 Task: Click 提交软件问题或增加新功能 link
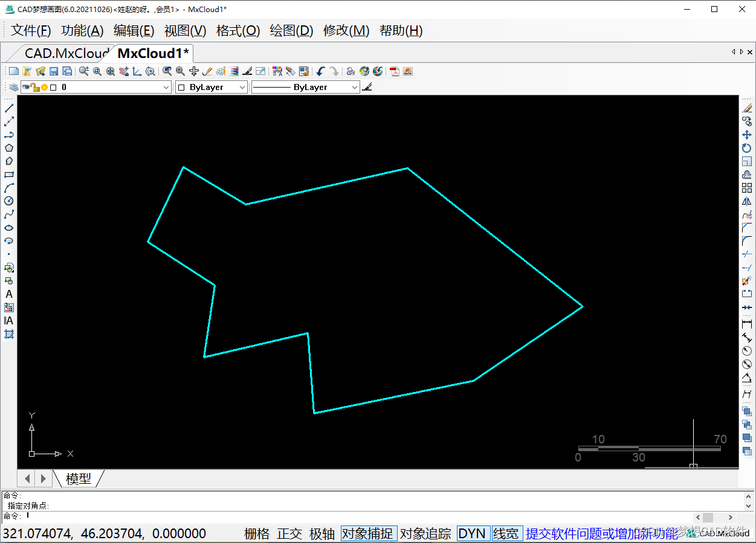click(601, 533)
